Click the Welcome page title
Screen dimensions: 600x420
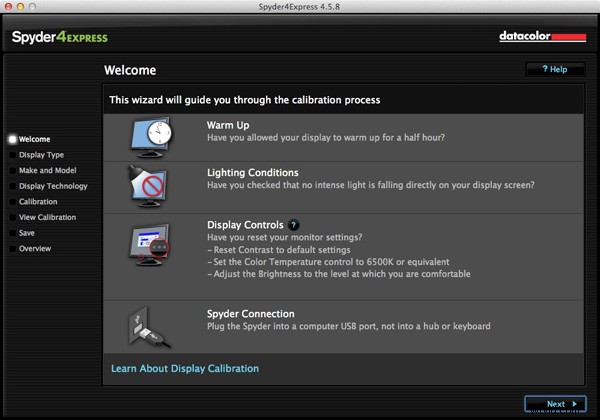(x=130, y=70)
